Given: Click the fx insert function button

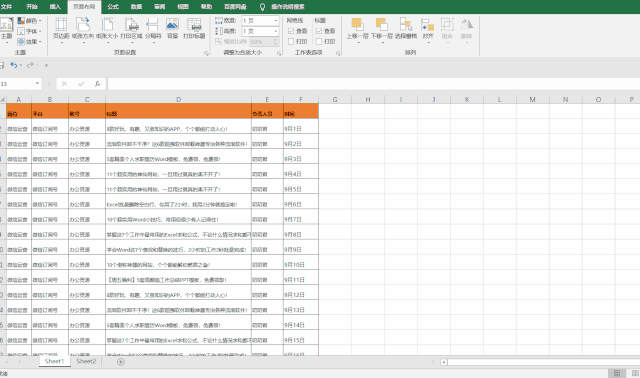Looking at the screenshot, I should (x=97, y=84).
